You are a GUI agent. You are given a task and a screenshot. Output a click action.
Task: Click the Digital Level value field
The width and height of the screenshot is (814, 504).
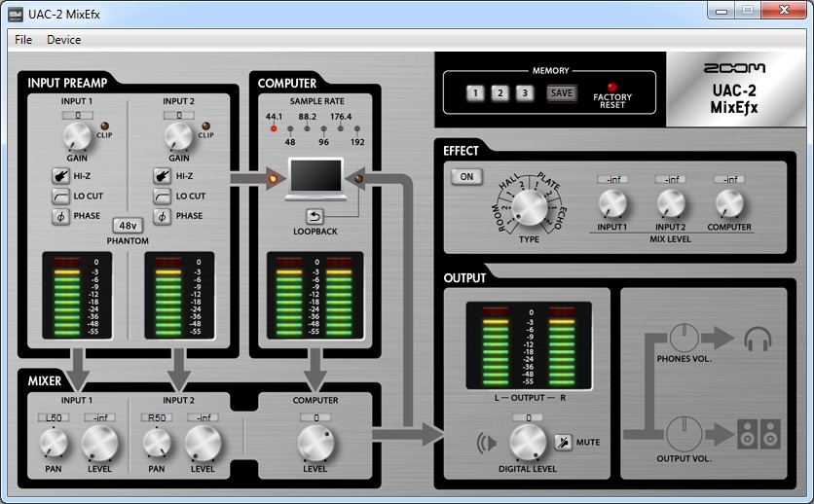point(528,417)
